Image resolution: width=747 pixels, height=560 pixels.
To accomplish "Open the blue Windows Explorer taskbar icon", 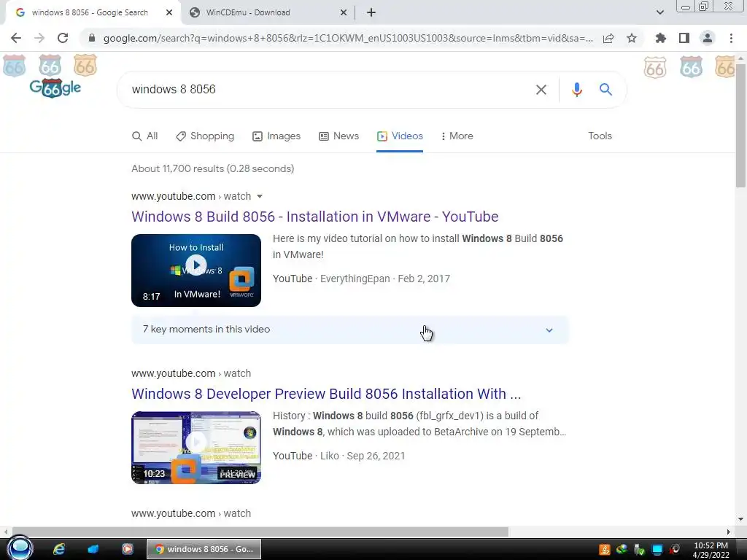I will [93, 549].
